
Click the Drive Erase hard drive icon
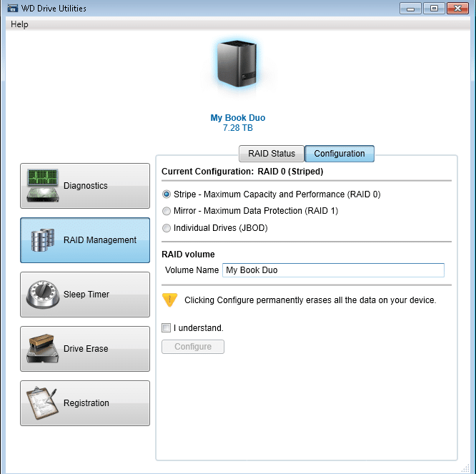tap(42, 349)
